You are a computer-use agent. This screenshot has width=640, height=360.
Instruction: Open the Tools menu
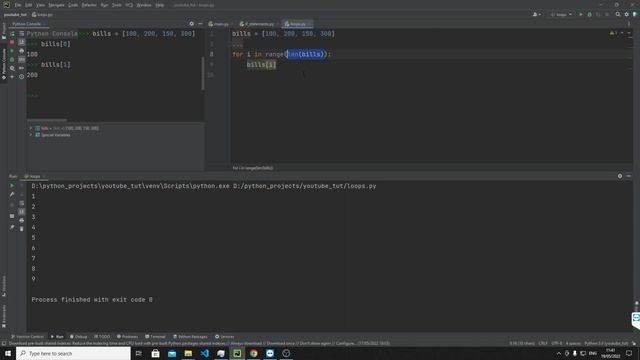[117, 5]
